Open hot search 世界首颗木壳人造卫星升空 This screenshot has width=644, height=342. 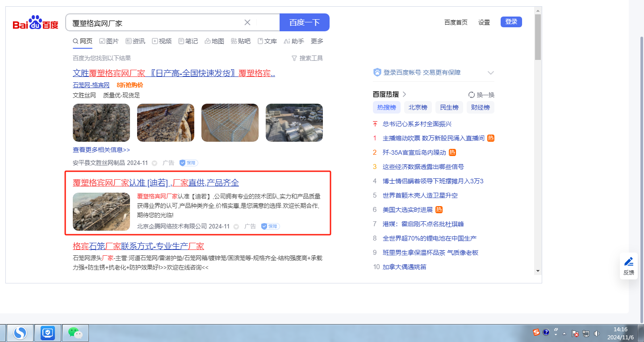[420, 195]
